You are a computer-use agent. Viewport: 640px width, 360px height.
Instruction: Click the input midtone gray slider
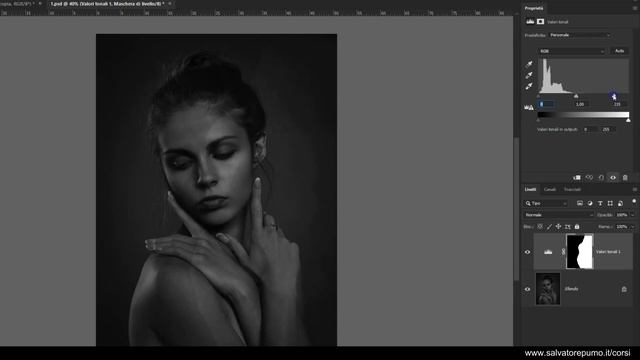[576, 96]
